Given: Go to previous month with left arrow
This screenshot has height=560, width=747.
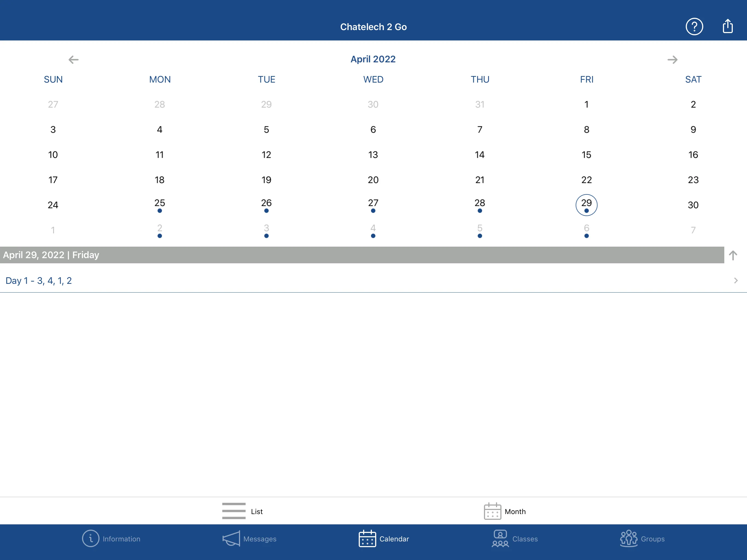Looking at the screenshot, I should tap(73, 60).
